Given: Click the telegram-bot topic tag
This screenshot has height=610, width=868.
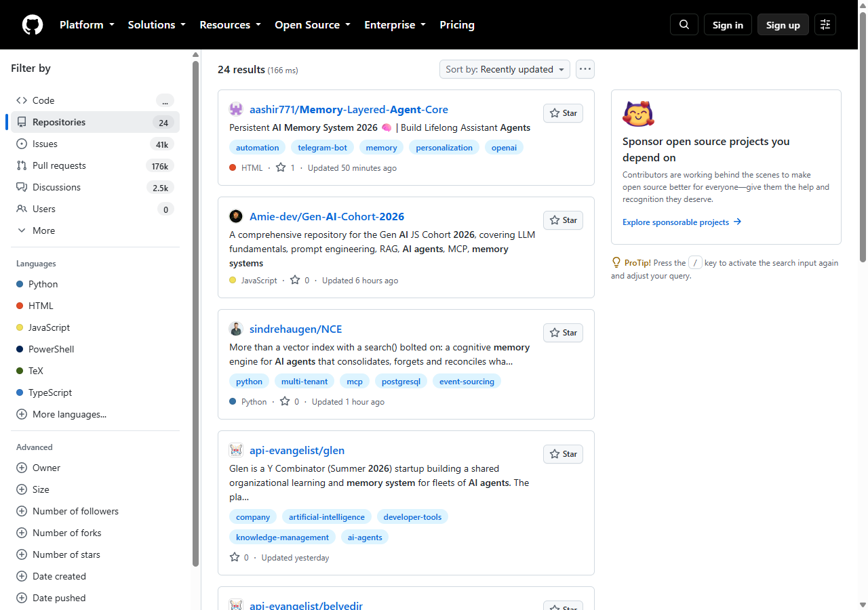Looking at the screenshot, I should tap(323, 147).
